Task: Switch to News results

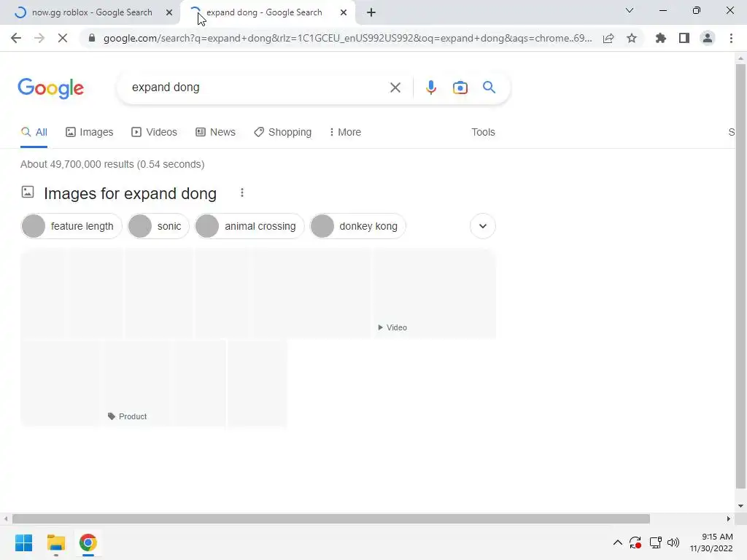Action: [216, 133]
